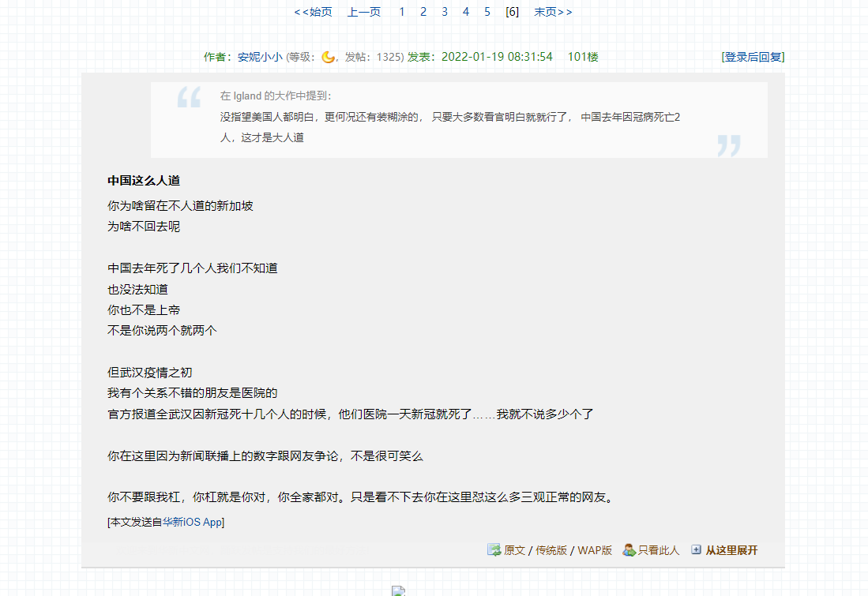Screen dimensions: 868x596
Task: Open 传统版 version of the post
Action: click(x=551, y=550)
